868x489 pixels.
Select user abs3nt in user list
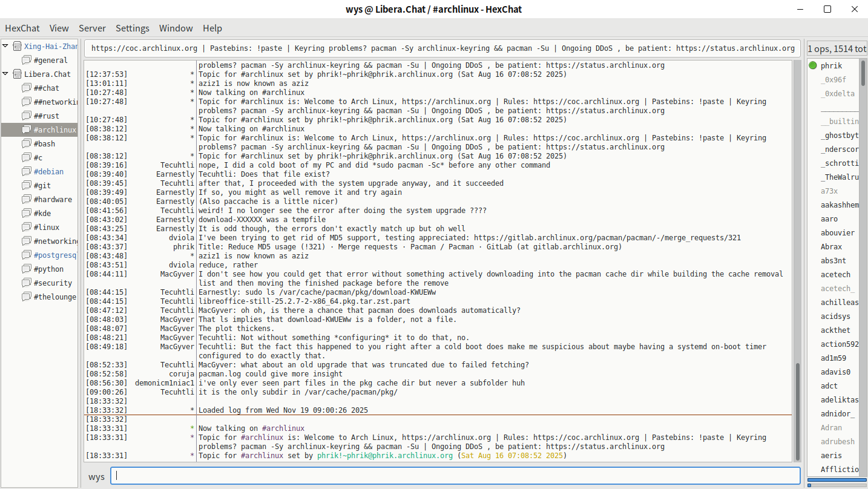coord(833,261)
